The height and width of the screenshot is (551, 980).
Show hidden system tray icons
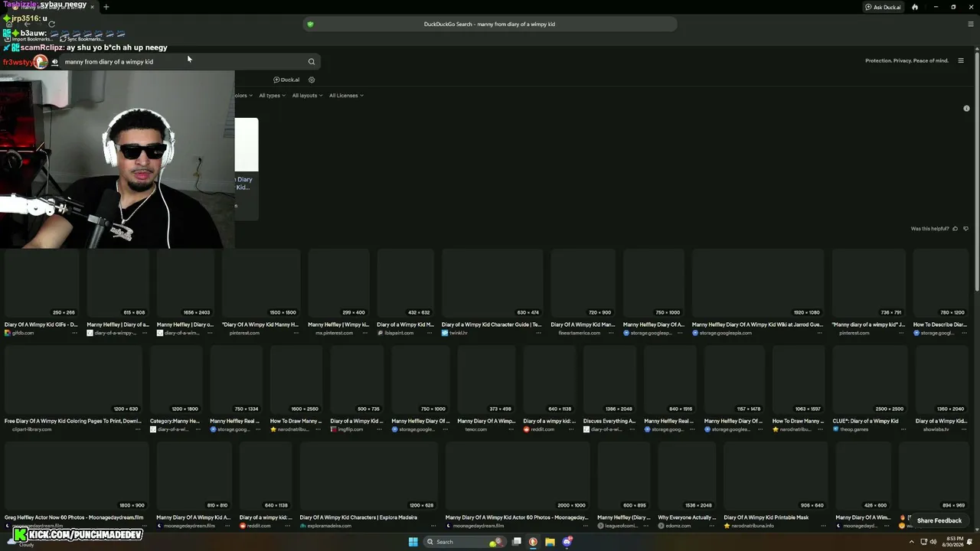(912, 542)
